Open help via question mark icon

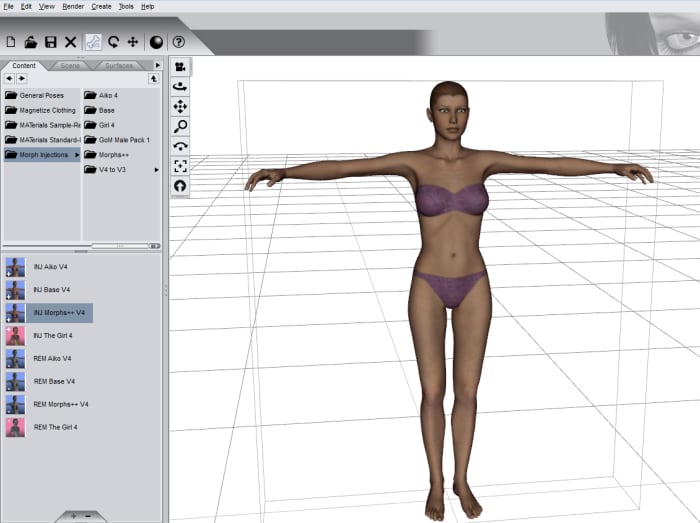(179, 42)
